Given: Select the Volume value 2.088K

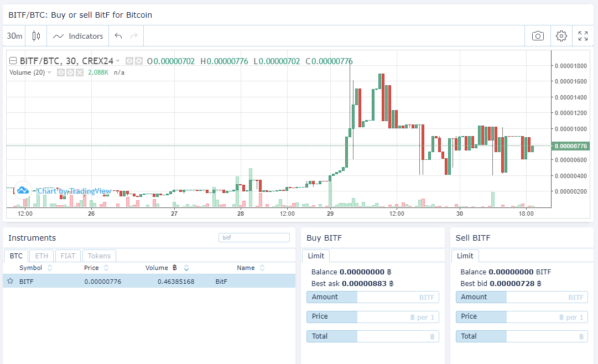Looking at the screenshot, I should point(98,72).
